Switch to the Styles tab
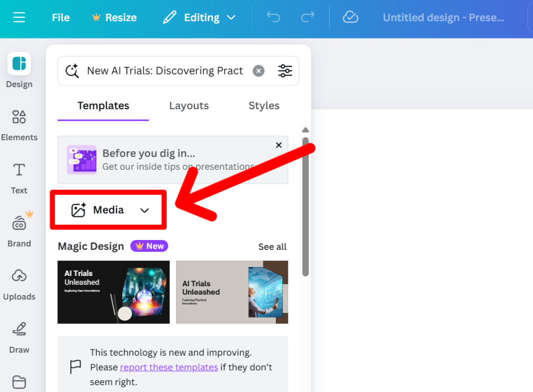Screen dimensions: 533x392 point(264,106)
